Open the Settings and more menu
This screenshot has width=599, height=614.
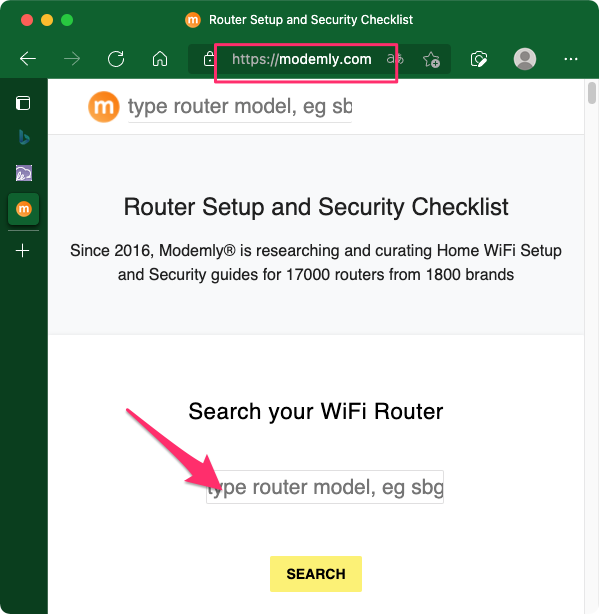coord(571,59)
